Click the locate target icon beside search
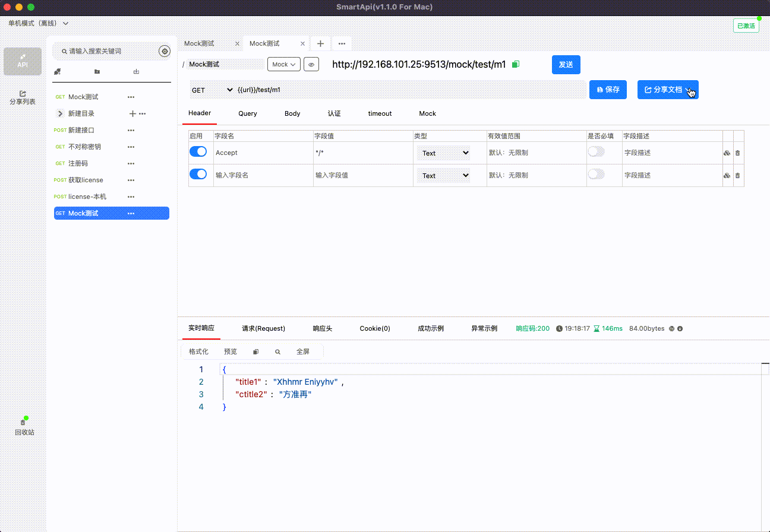The width and height of the screenshot is (770, 532). click(165, 52)
